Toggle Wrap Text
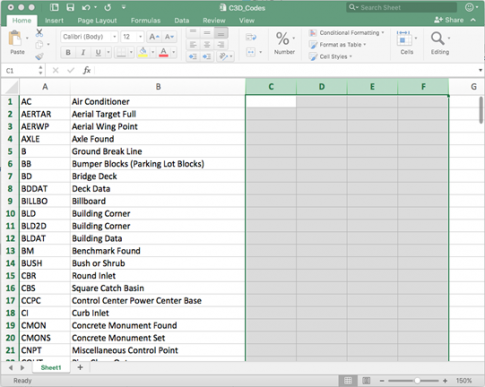 click(251, 37)
